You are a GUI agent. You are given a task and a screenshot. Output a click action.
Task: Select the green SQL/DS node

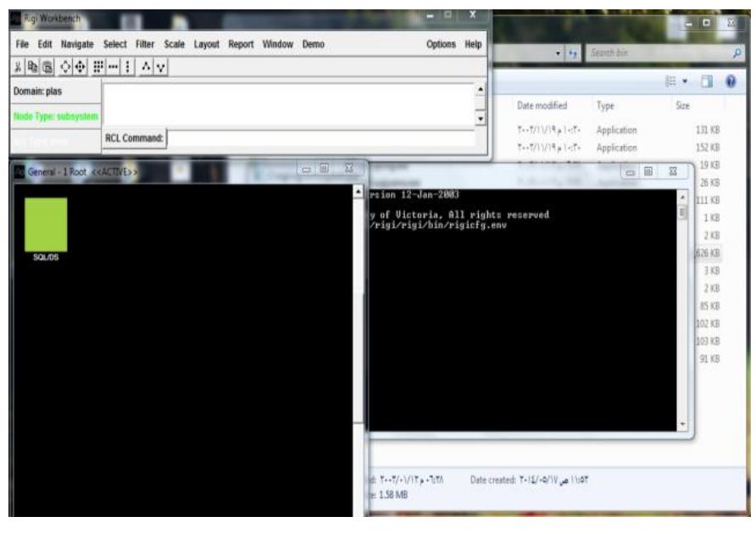(45, 224)
